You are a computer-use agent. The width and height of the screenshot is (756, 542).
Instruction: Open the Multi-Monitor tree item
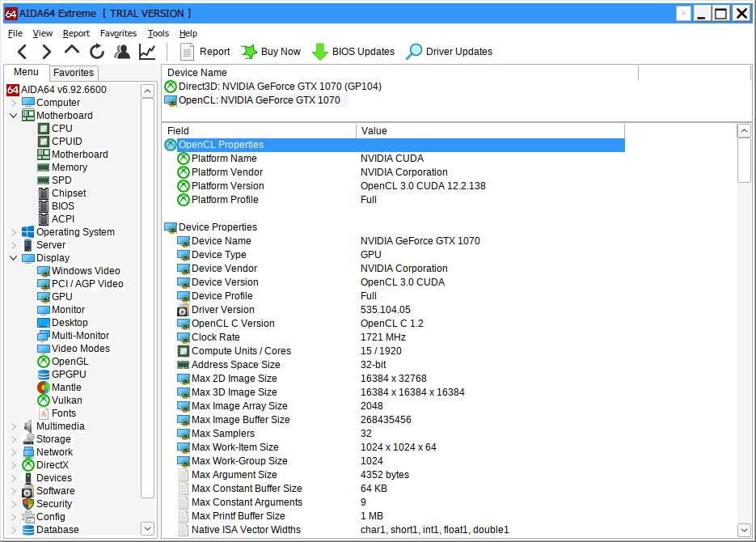coord(74,336)
